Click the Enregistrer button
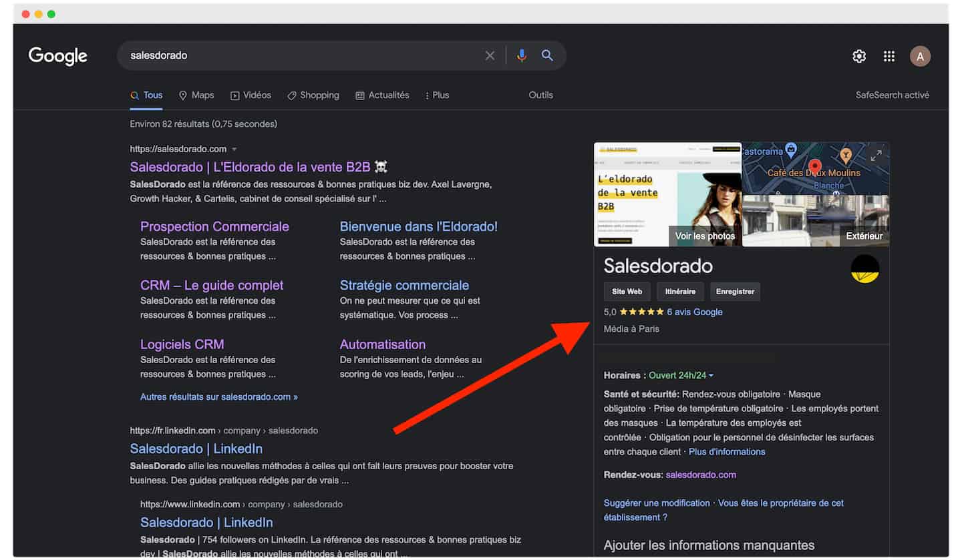Viewport: 962px width, 560px height. pos(735,292)
